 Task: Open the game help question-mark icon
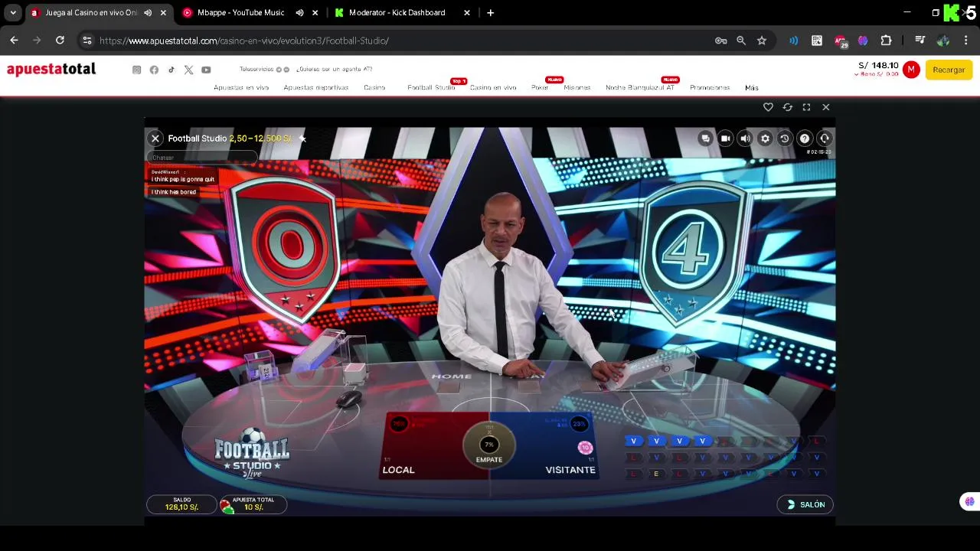805,139
